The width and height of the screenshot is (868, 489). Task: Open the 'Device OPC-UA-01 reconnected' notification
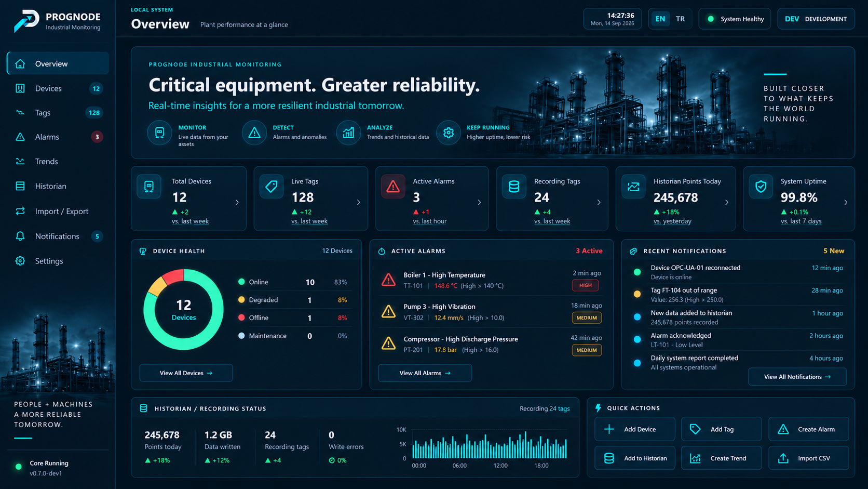point(739,272)
